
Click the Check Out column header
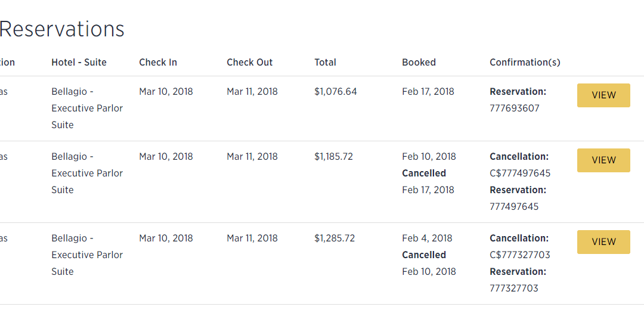pos(250,62)
